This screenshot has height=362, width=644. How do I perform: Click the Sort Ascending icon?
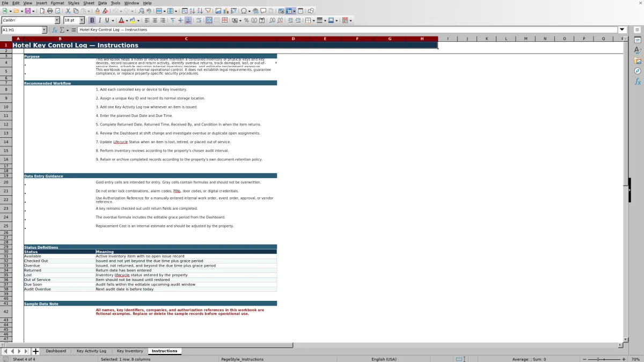coord(192,11)
